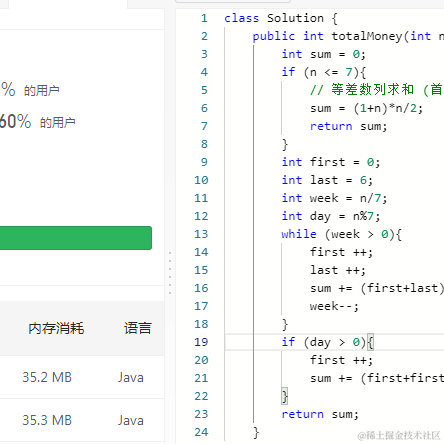Select the 35.3 MB memory cell

(x=47, y=420)
